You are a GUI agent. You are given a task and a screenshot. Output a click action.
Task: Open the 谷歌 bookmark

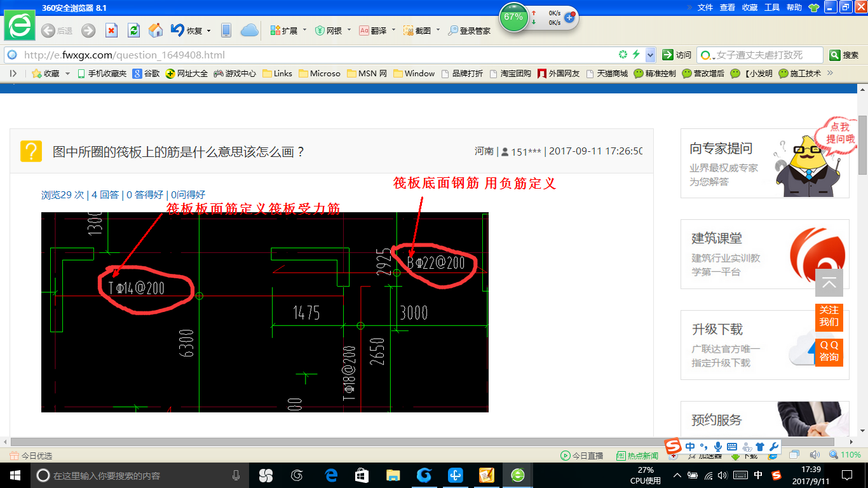point(146,73)
